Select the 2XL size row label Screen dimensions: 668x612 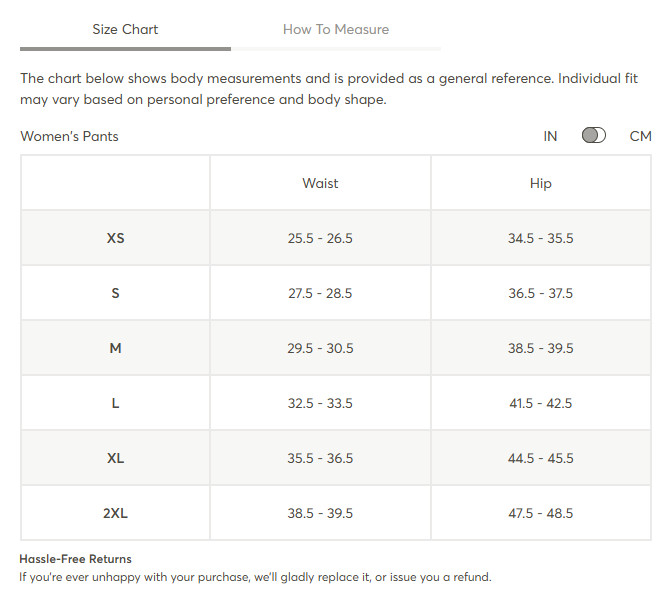pos(115,513)
